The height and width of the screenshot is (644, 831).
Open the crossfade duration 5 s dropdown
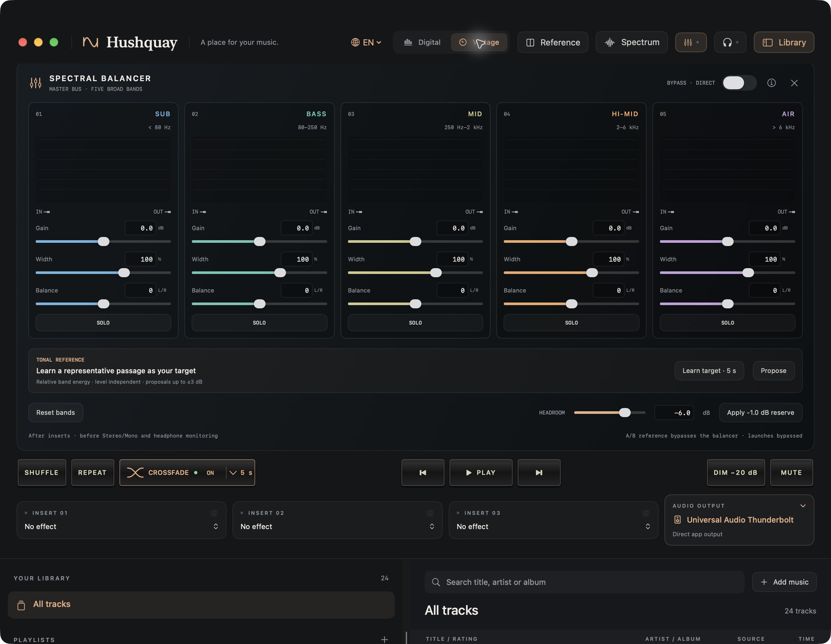(241, 472)
